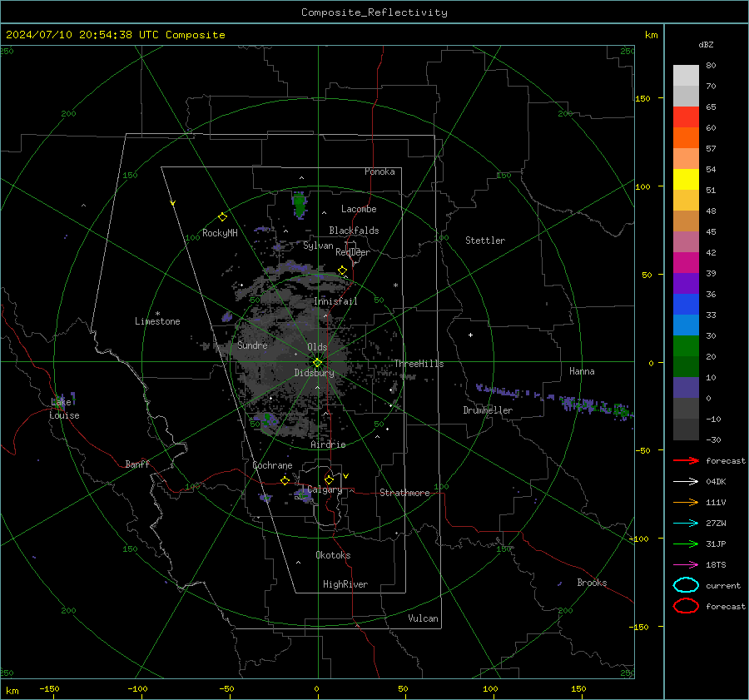Click the Calgary city label

click(325, 489)
